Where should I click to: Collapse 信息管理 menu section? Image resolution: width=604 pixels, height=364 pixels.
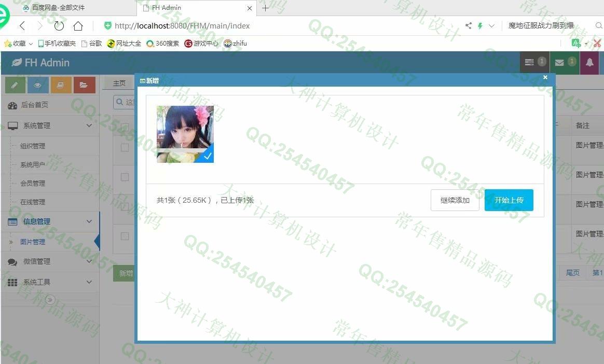[x=50, y=221]
